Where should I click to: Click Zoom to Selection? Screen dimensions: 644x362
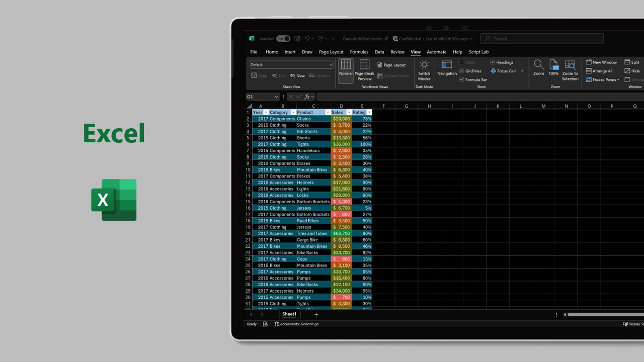point(570,70)
